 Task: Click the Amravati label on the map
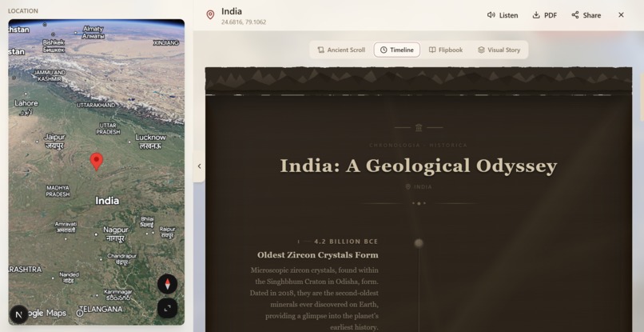[66, 227]
